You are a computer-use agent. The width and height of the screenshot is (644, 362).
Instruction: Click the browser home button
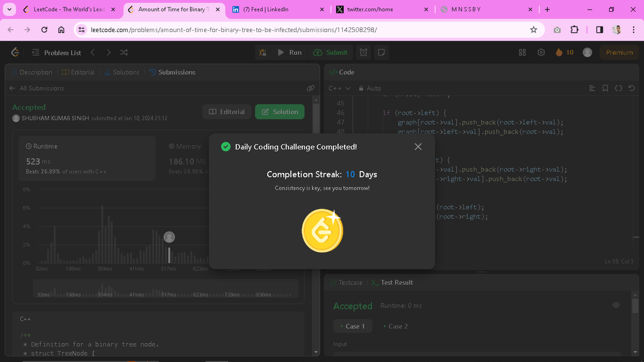pos(61,30)
